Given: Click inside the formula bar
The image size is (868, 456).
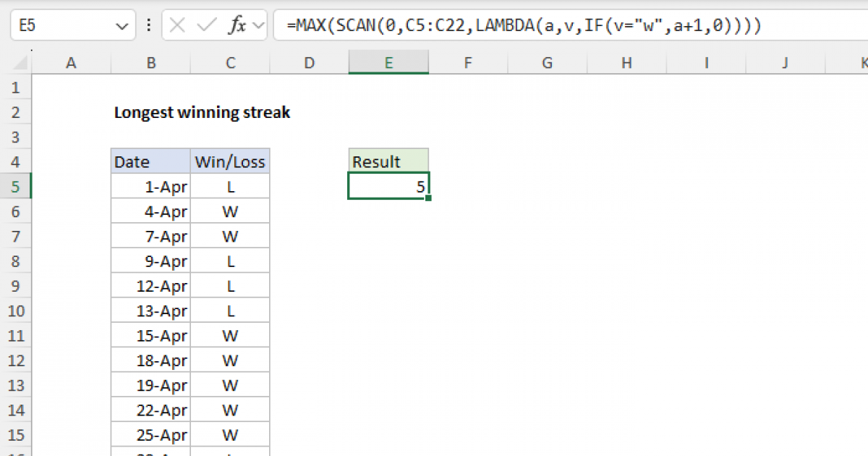Looking at the screenshot, I should [x=506, y=24].
